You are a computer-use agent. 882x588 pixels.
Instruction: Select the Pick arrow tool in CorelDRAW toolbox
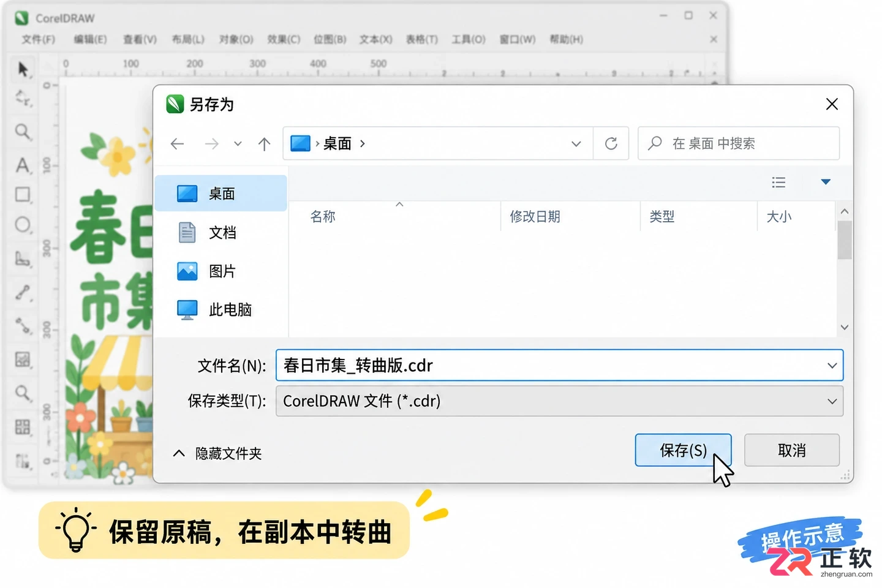click(x=23, y=69)
